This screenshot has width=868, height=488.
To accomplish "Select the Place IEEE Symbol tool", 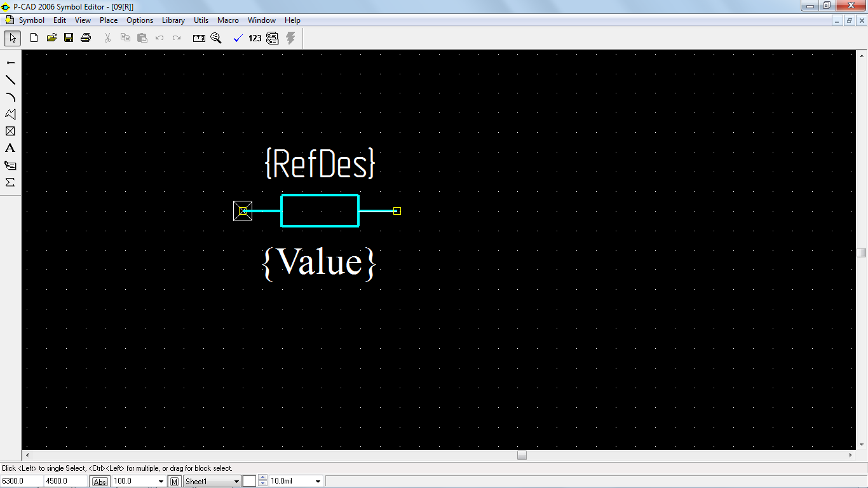I will [x=10, y=182].
